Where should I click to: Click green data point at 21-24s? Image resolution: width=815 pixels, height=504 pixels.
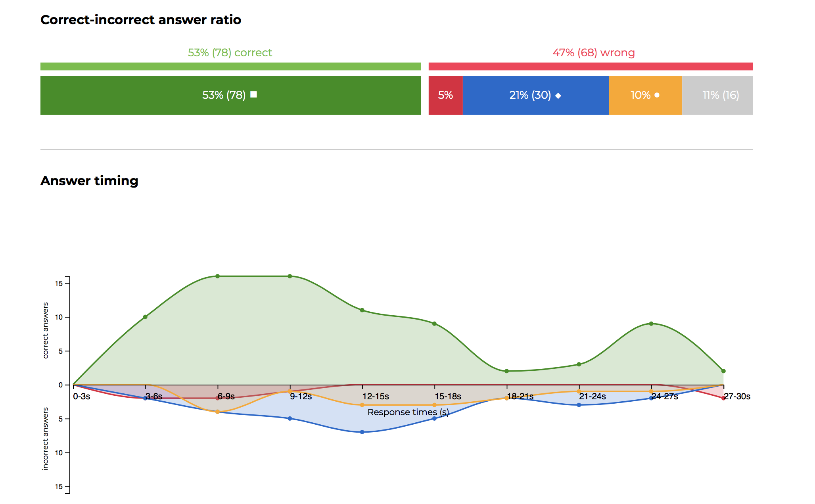coord(579,364)
